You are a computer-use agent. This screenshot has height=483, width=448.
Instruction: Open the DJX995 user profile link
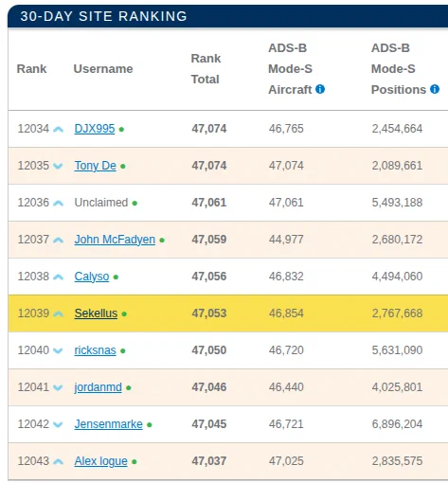[95, 129]
